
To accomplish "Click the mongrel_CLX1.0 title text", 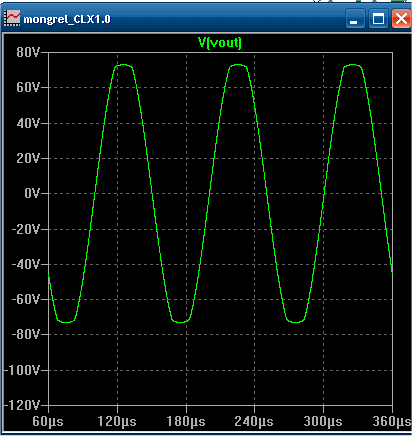I will pos(67,19).
